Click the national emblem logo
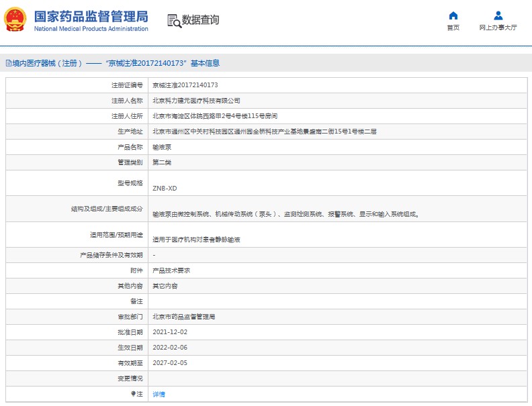Screen dimensions: 532x406 pos(15,19)
